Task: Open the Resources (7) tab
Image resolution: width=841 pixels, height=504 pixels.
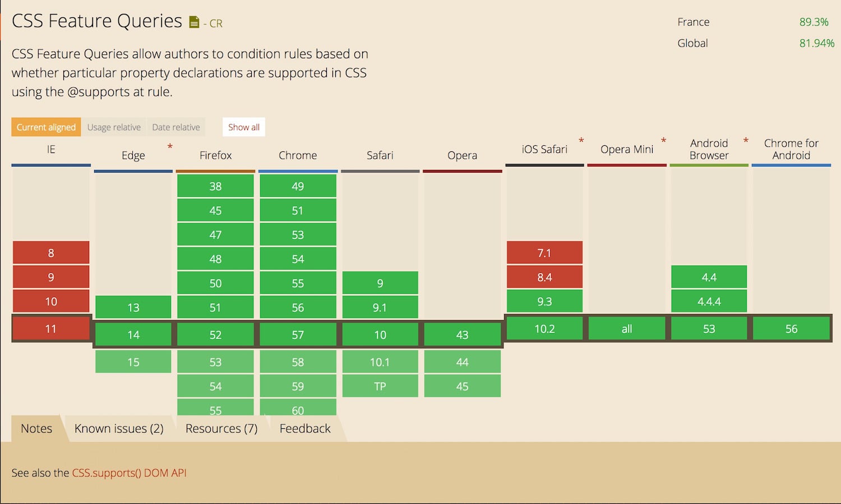Action: coord(221,428)
